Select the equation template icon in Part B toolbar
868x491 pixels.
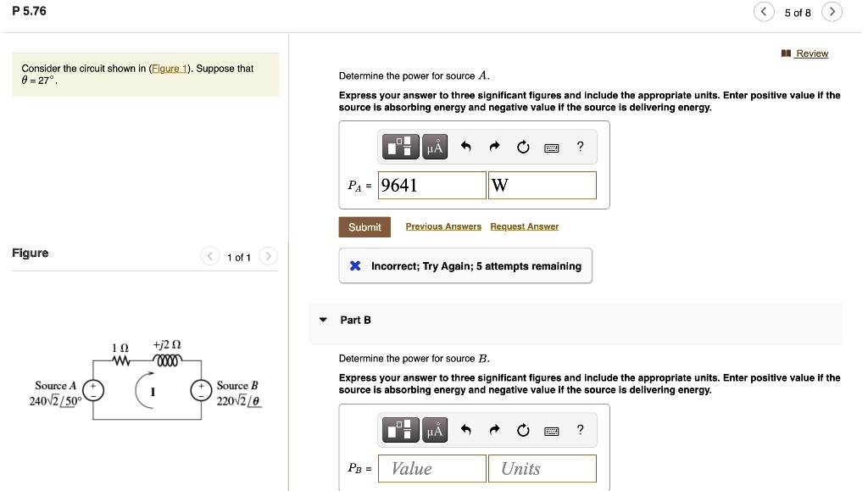click(399, 430)
